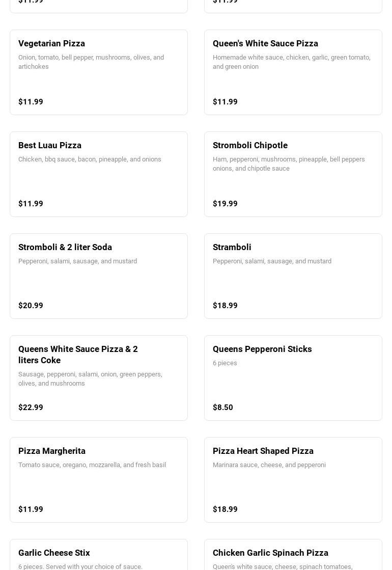
Task: Select Queen's White Sauce Pizza card
Action: (x=293, y=72)
